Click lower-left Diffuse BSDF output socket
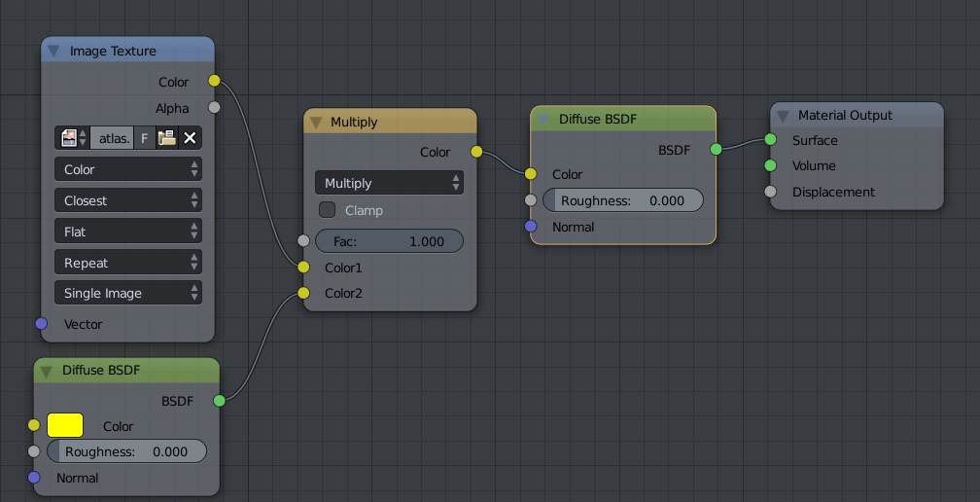980x502 pixels. coord(219,401)
